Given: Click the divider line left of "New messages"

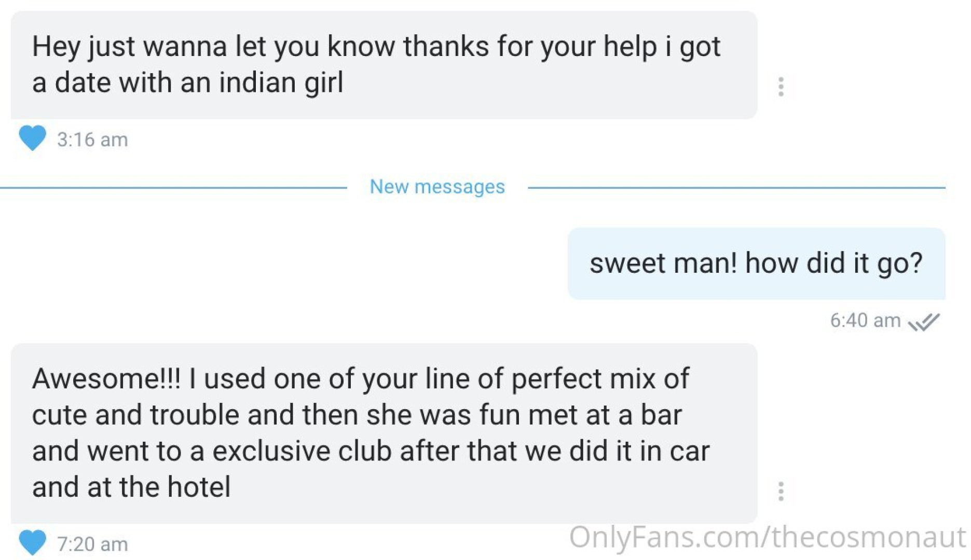Looking at the screenshot, I should point(173,187).
